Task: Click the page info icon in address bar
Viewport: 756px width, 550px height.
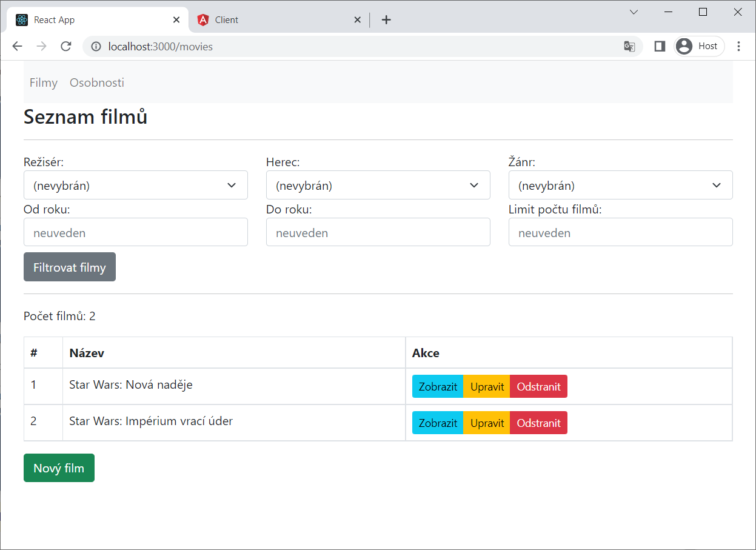Action: pyautogui.click(x=96, y=46)
